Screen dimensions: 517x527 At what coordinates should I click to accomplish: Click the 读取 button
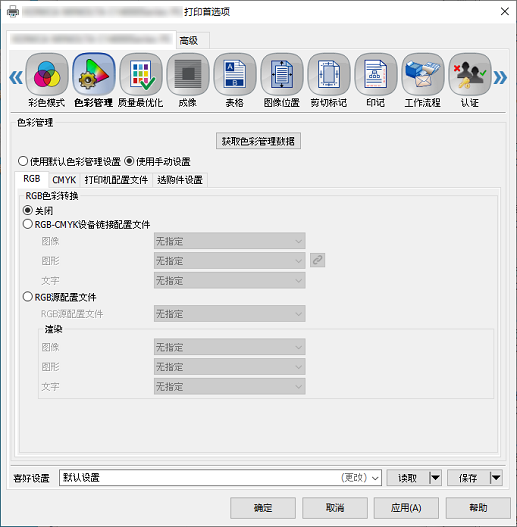(408, 478)
